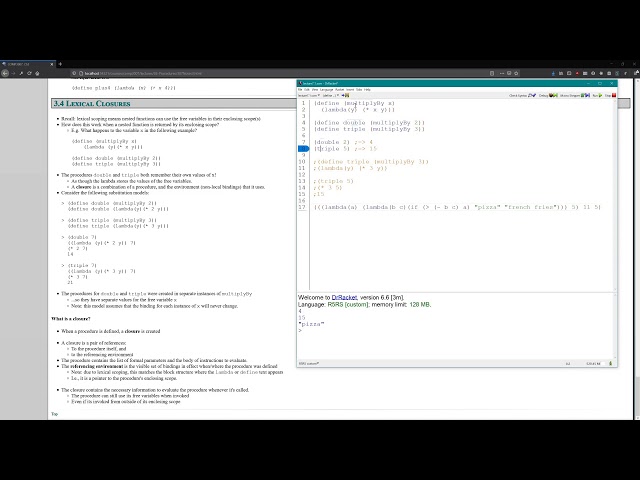
Task: Click the garbage collection icon in DrRacket status bar
Action: pyautogui.click(x=611, y=363)
